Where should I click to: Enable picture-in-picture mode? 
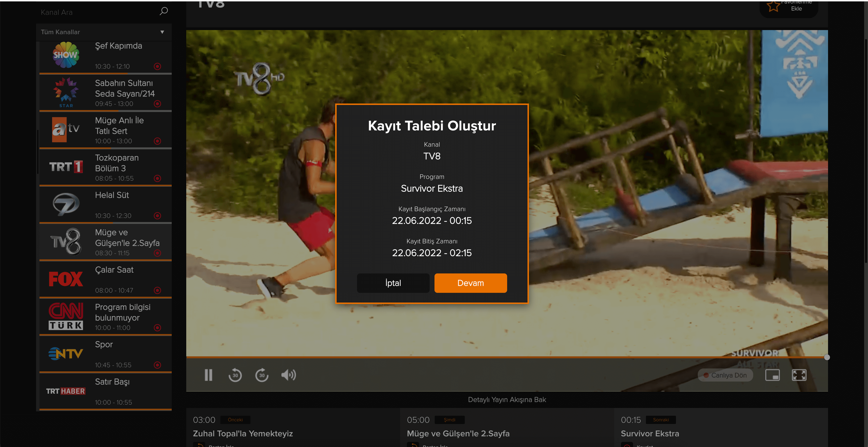pyautogui.click(x=772, y=375)
